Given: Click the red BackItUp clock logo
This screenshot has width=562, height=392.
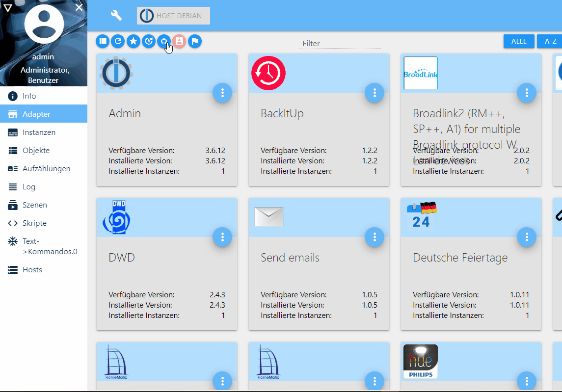Looking at the screenshot, I should pos(268,73).
